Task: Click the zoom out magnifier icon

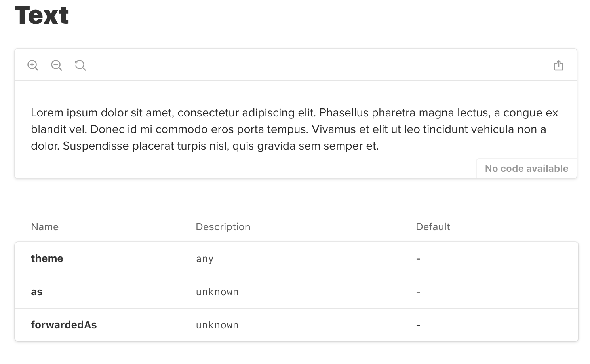Action: pos(57,65)
